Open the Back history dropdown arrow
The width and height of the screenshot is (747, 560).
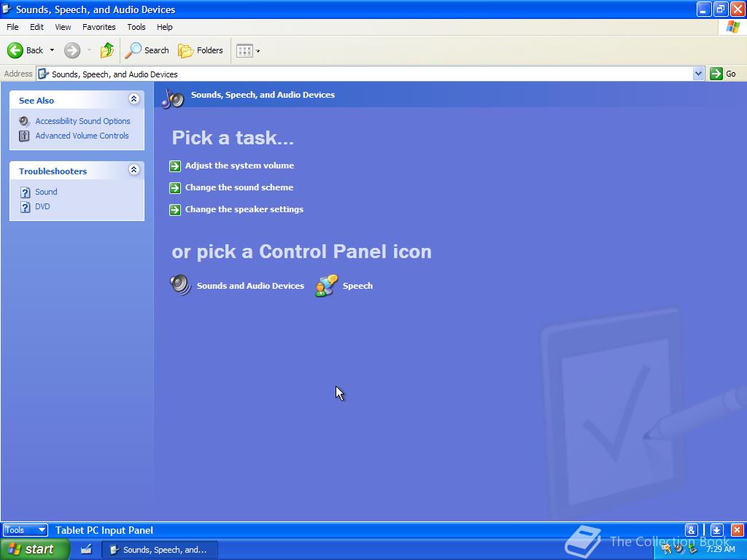52,50
